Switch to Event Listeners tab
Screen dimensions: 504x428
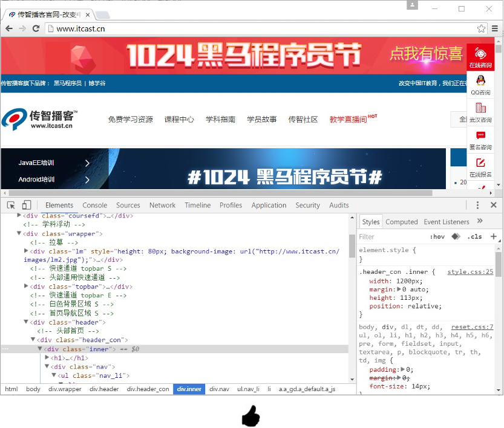(447, 222)
